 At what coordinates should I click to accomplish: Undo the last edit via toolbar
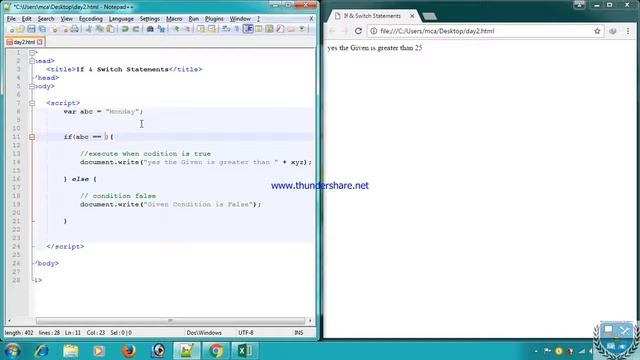(125, 29)
